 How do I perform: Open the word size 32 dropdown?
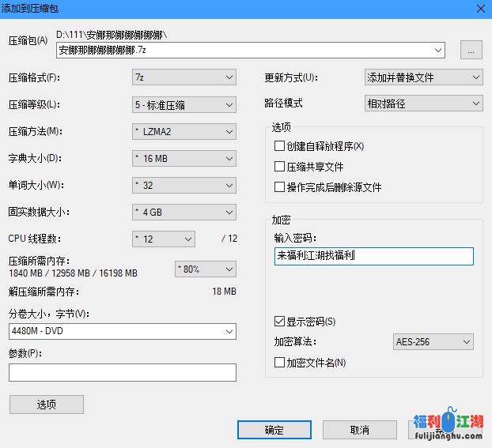coord(184,185)
